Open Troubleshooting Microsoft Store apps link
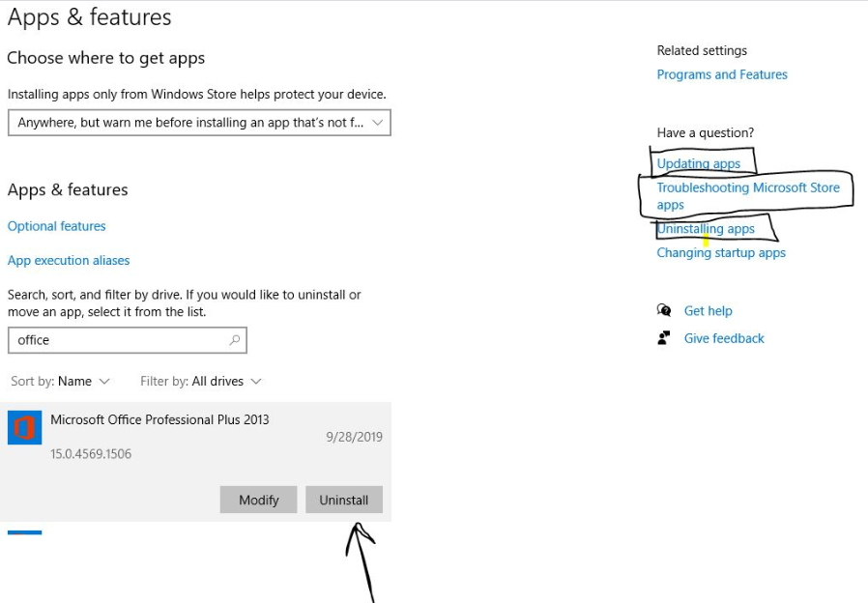The height and width of the screenshot is (603, 868). tap(748, 196)
